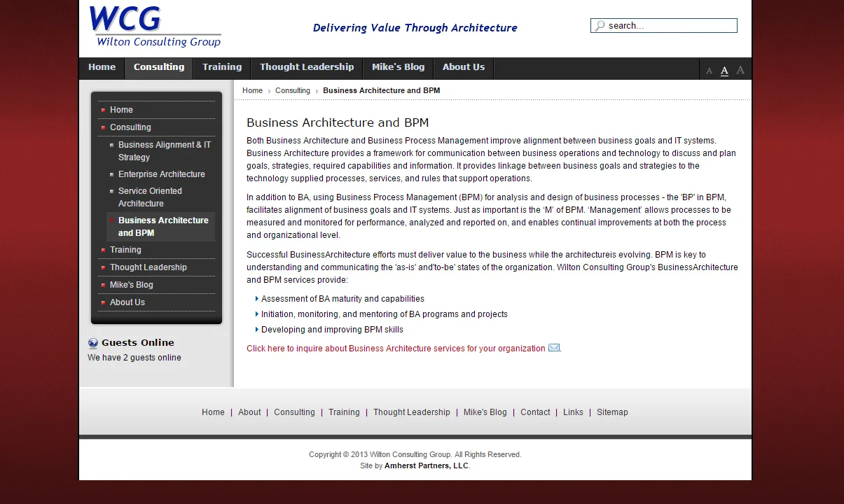Decrease font size with smallest A icon
Viewport: 844px width, 504px height.
coord(709,71)
